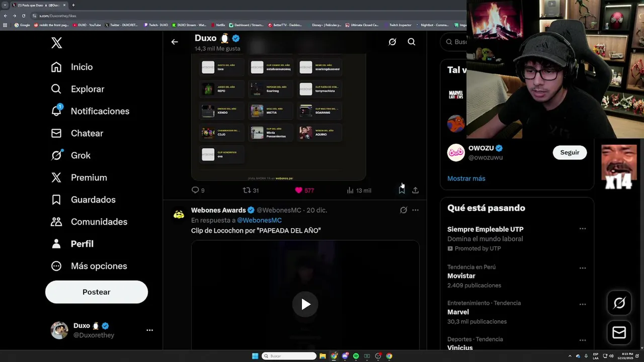Viewport: 644px width, 362px height.
Task: Open options for Vinicius trend
Action: click(x=583, y=340)
